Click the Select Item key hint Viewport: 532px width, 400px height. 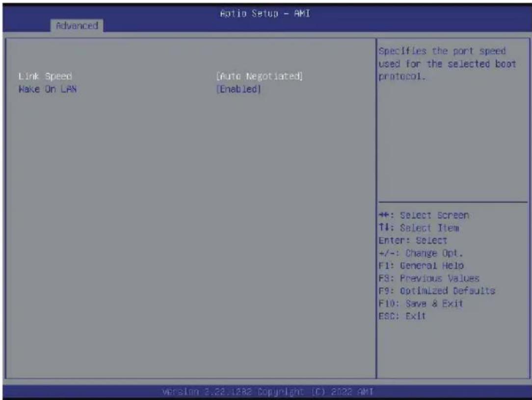(419, 228)
